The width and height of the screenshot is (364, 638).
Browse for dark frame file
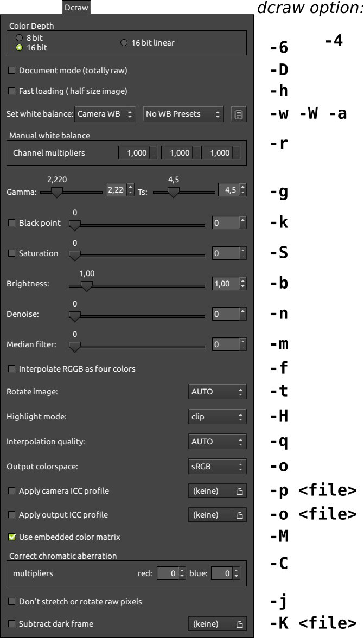point(240,624)
